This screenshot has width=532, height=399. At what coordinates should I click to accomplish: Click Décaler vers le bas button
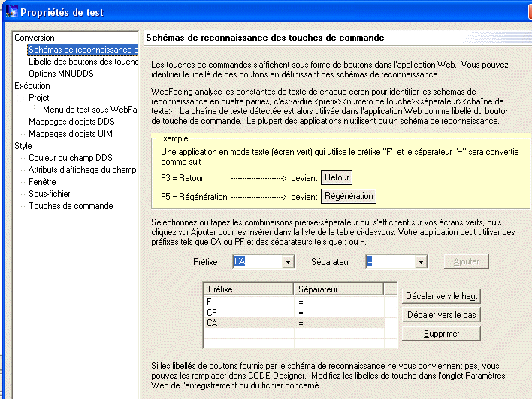tap(441, 315)
